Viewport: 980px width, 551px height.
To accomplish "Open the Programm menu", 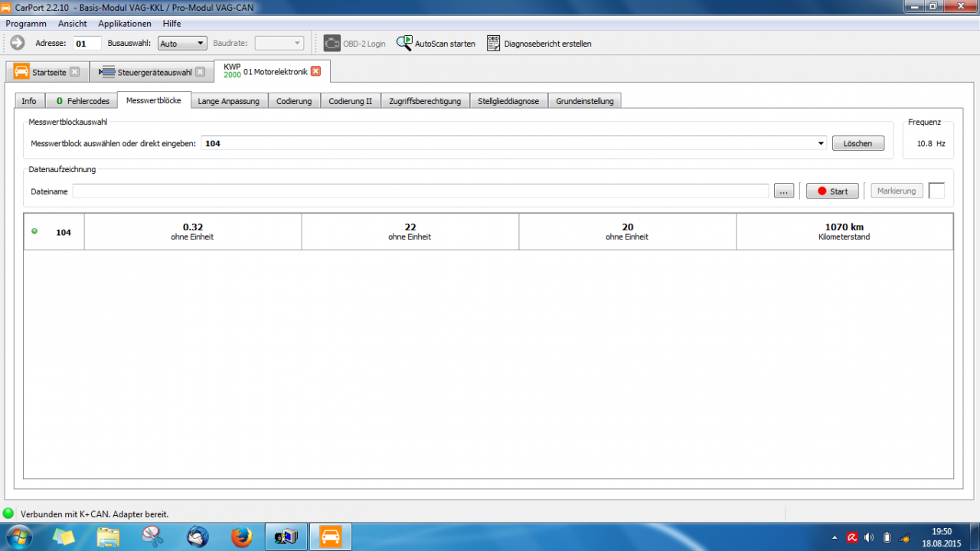I will tap(26, 24).
